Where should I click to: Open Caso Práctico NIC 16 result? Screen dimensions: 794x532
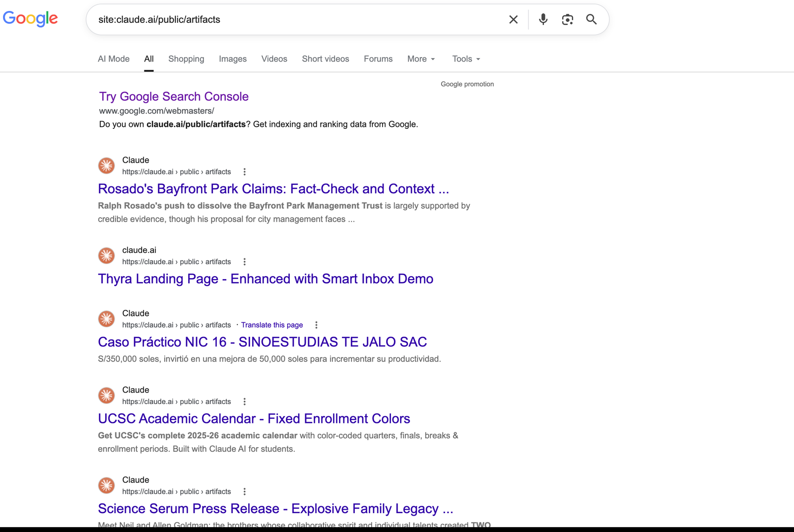point(263,342)
